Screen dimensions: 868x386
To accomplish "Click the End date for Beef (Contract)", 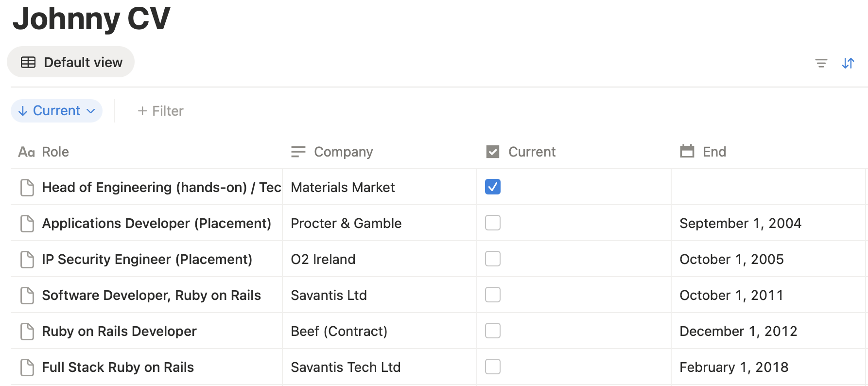I will (738, 331).
